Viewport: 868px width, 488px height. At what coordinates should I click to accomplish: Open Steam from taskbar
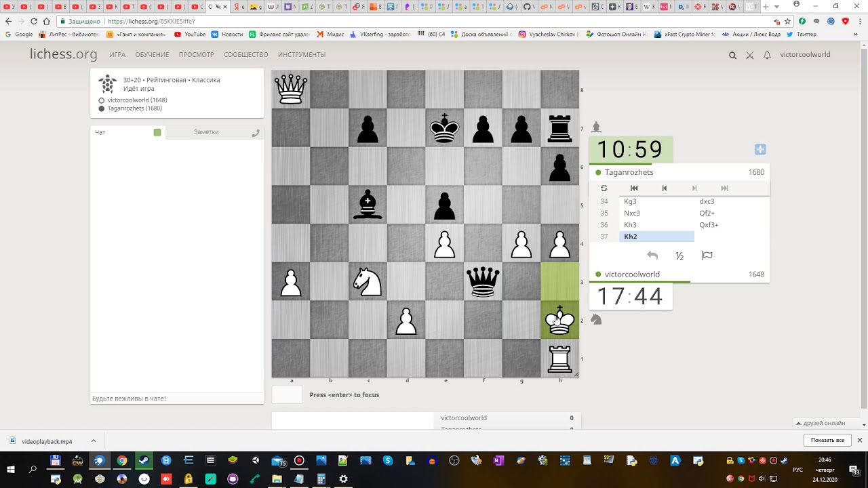coord(144,461)
